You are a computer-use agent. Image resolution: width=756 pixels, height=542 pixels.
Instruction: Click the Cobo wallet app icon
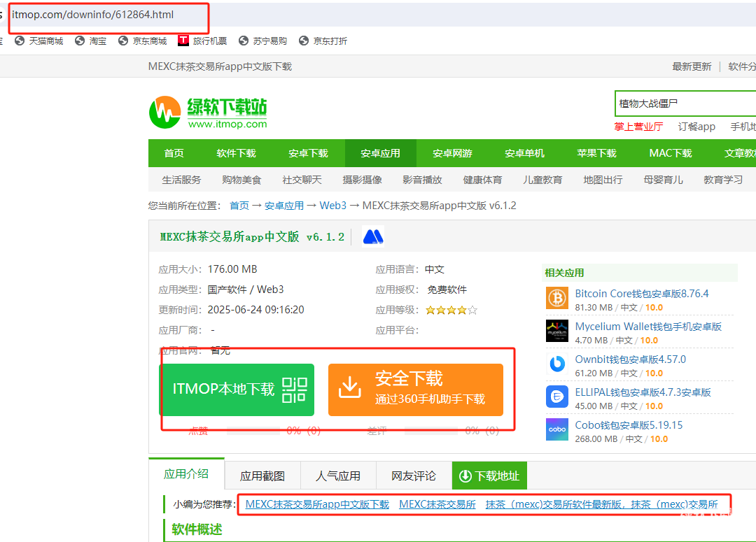[557, 429]
